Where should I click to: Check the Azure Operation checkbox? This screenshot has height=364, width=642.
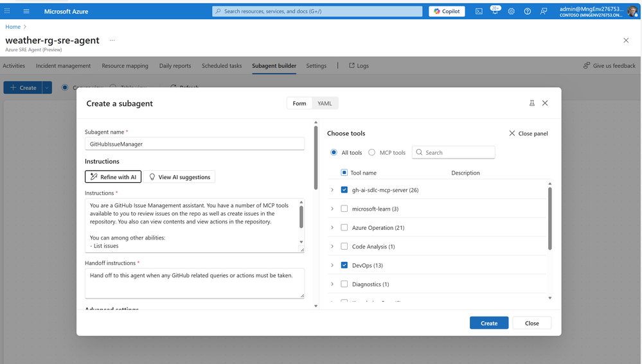click(x=344, y=227)
